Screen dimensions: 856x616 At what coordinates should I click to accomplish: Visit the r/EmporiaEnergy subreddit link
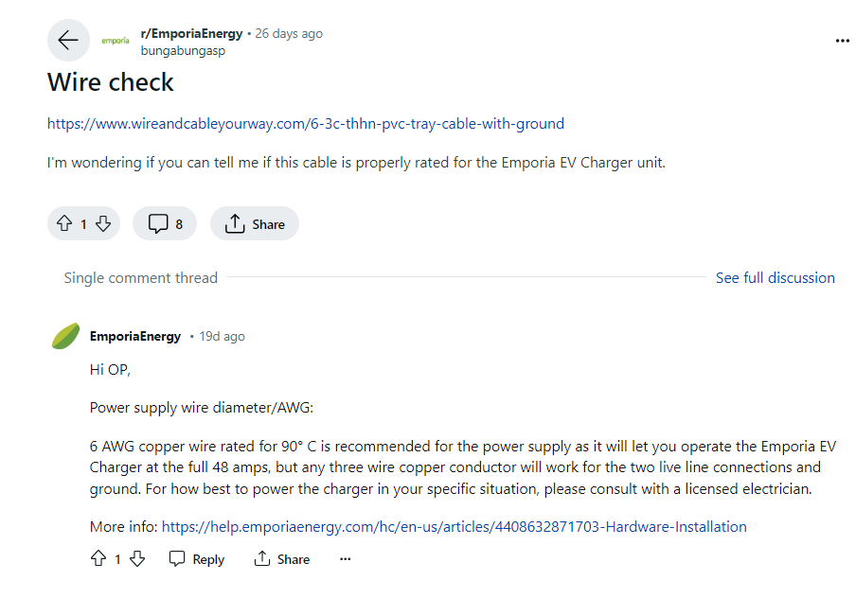click(191, 33)
